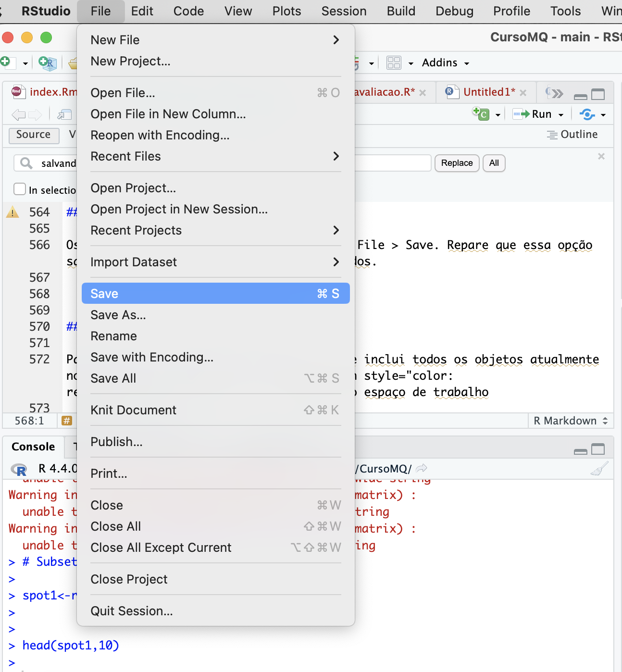The width and height of the screenshot is (622, 672).
Task: Click the show in new window icon
Action: point(64,114)
